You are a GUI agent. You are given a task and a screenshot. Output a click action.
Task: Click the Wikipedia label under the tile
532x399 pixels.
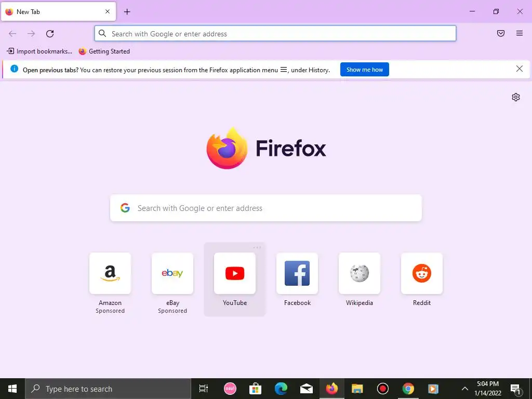coord(360,303)
